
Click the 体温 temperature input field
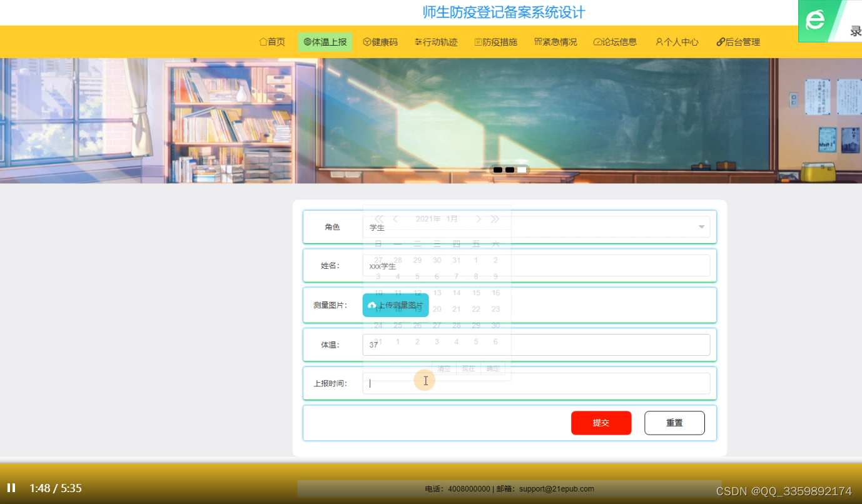coord(536,345)
